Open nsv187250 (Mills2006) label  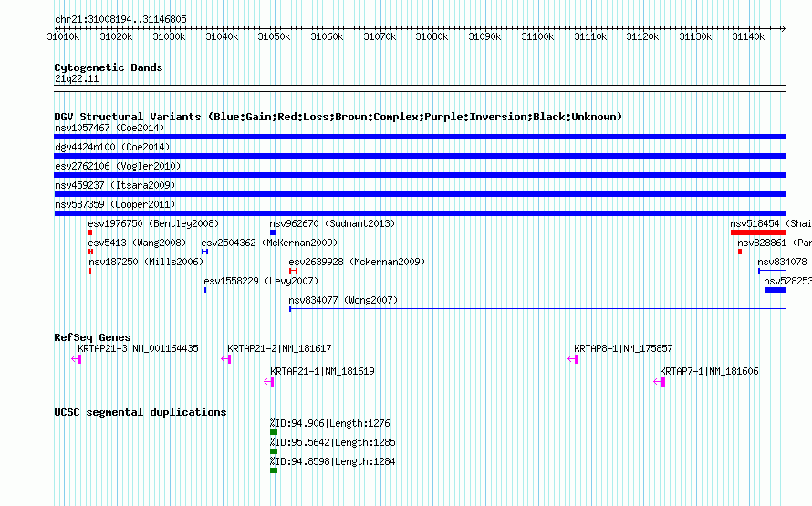tap(146, 262)
